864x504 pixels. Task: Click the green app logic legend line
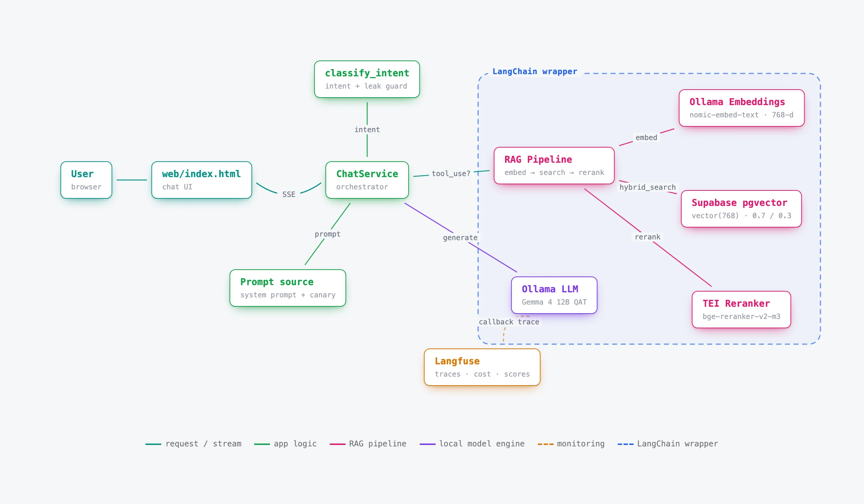262,444
